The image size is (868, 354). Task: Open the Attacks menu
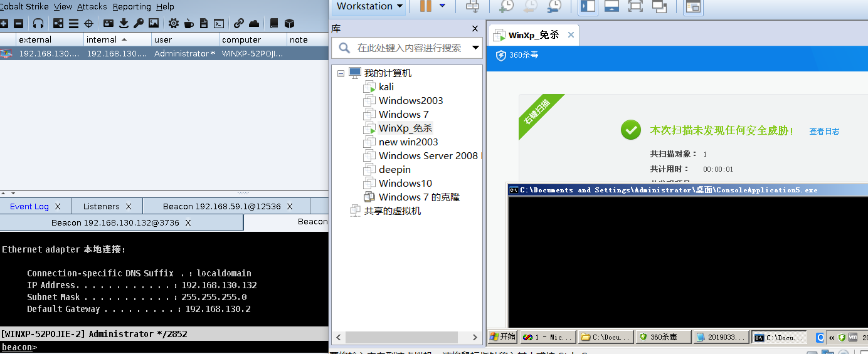[x=92, y=6]
